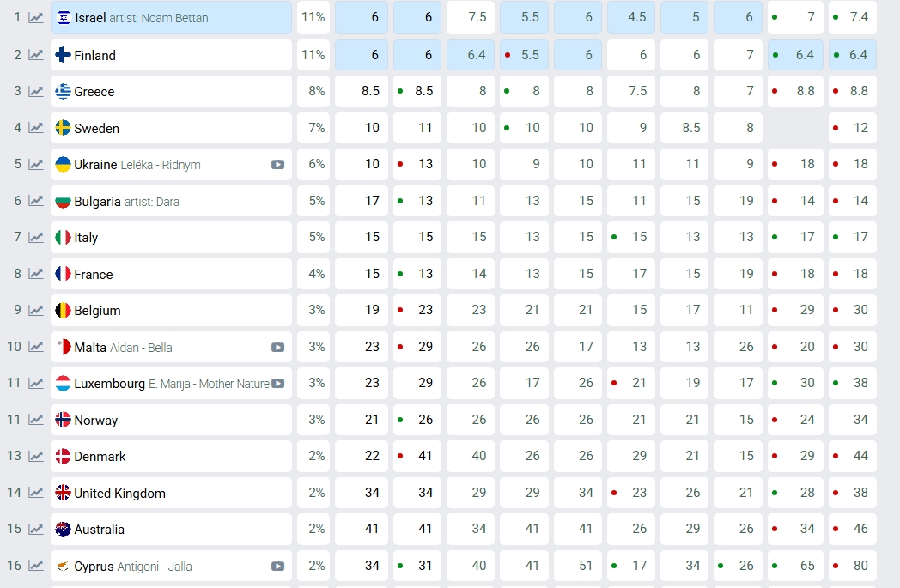Screen dimensions: 900x588
Task: Play the Luxembourg Mother Nature video
Action: 277,384
